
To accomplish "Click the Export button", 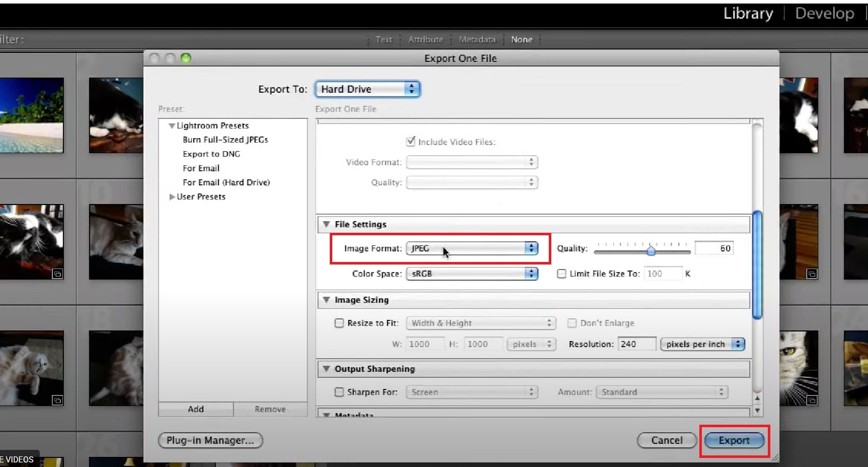I will click(x=734, y=440).
